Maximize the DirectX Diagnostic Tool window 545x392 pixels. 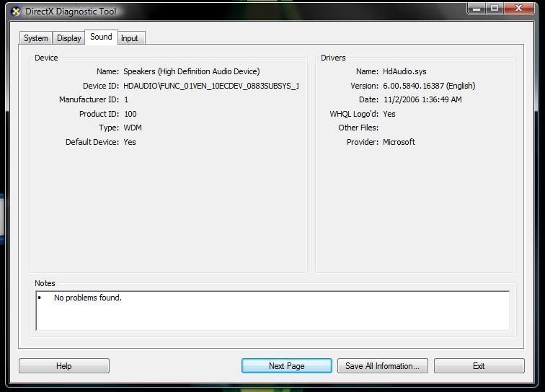click(x=495, y=9)
